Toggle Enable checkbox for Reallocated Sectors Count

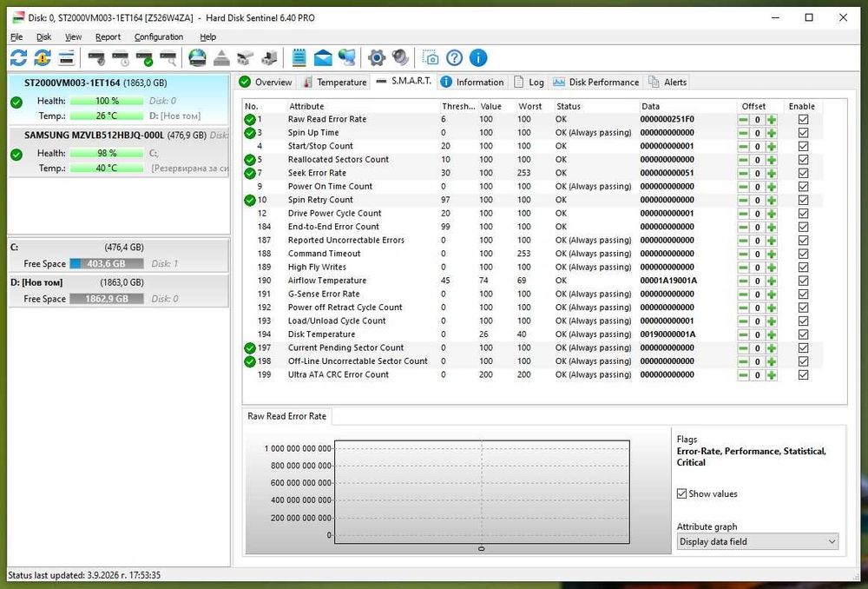pyautogui.click(x=803, y=160)
